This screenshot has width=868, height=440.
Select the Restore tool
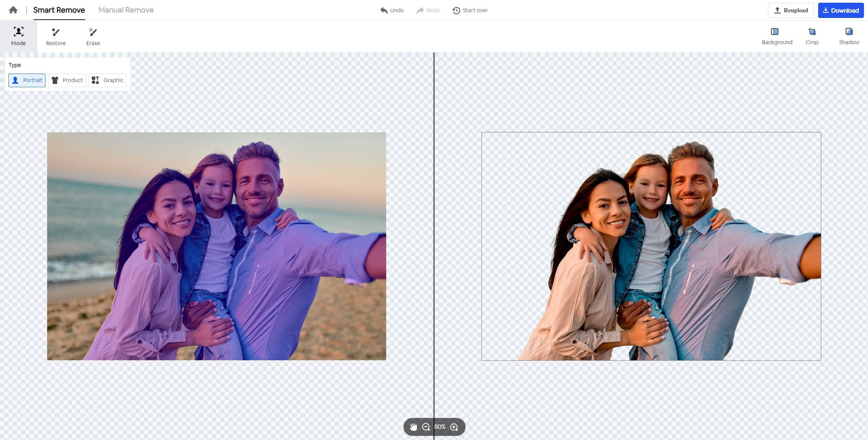(x=56, y=35)
